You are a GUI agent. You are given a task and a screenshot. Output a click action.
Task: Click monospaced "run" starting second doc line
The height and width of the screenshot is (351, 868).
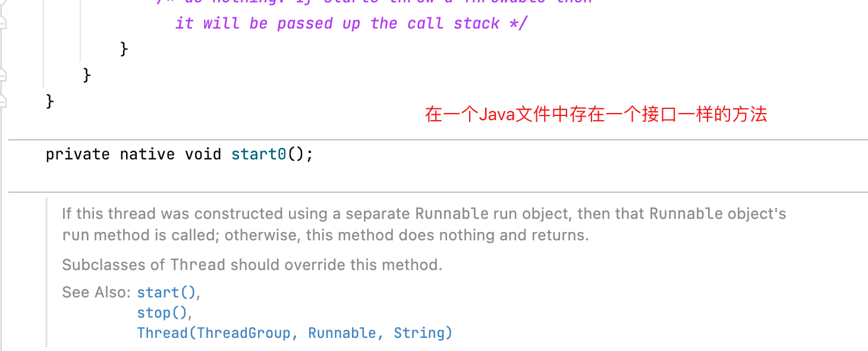point(75,236)
